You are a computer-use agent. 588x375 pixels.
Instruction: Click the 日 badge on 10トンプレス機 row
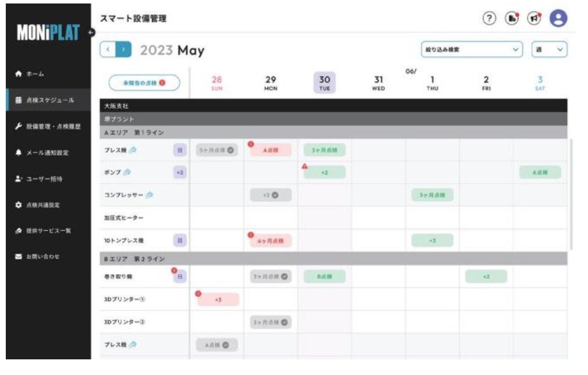click(x=180, y=240)
